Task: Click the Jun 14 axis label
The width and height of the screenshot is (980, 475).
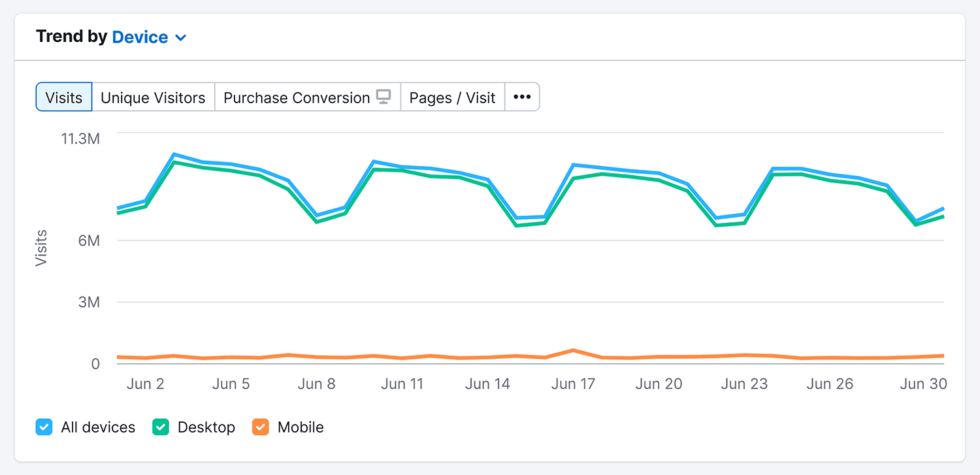Action: (487, 384)
